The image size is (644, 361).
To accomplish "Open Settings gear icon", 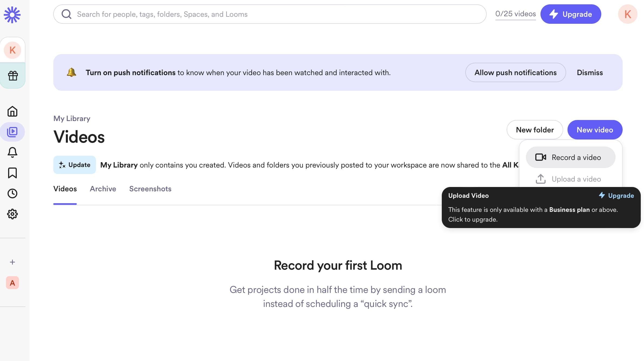I will click(x=12, y=214).
